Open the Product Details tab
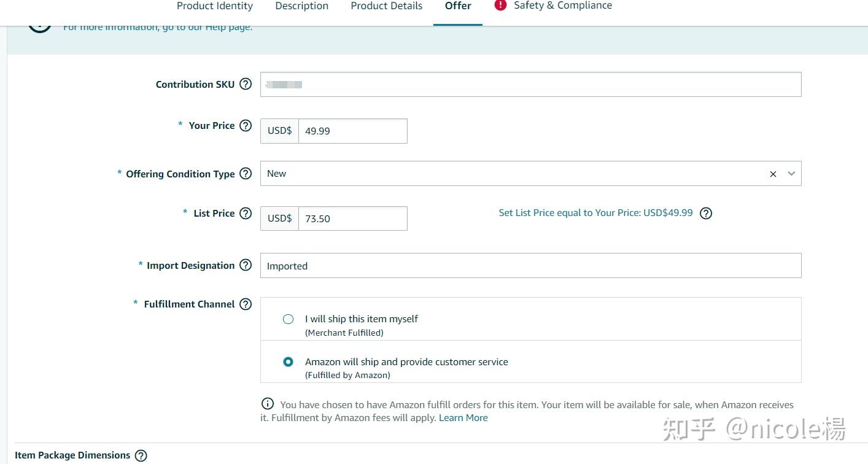 point(386,6)
